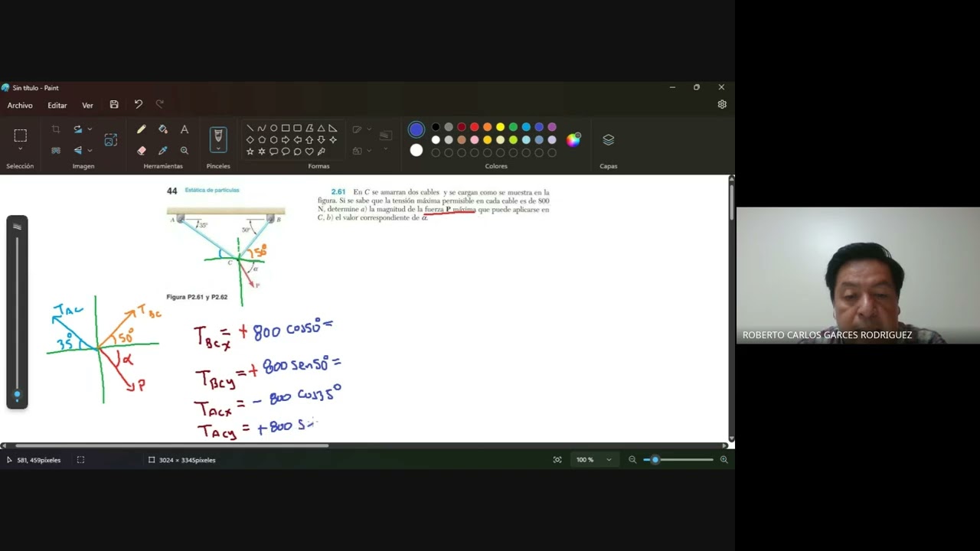Choose the triangle shape
980x551 pixels.
[321, 128]
